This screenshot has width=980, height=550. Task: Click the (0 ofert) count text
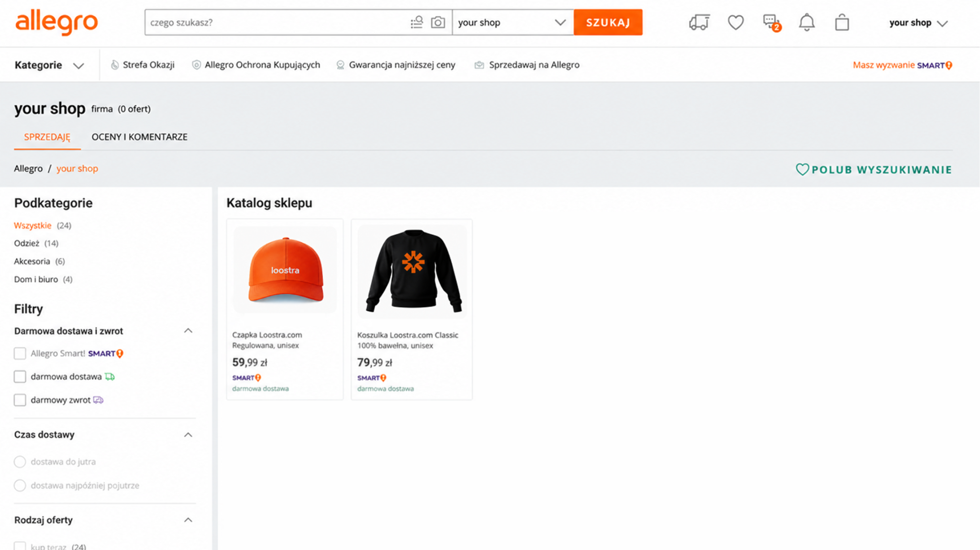tap(134, 109)
